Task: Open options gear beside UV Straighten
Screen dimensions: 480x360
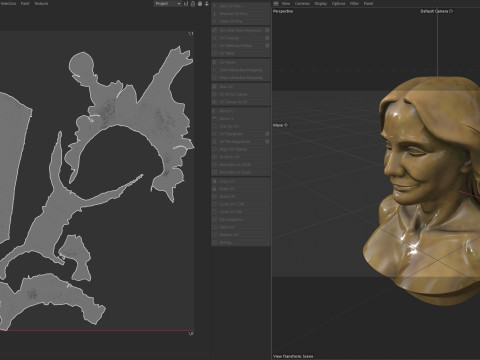Action: 267,134
